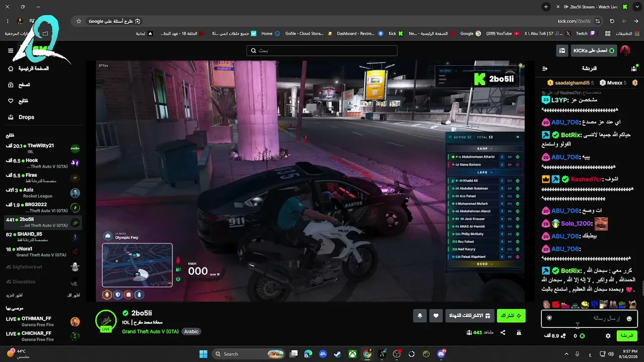This screenshot has height=362, width=644.
Task: Click the Get KICKs button
Action: (594, 51)
